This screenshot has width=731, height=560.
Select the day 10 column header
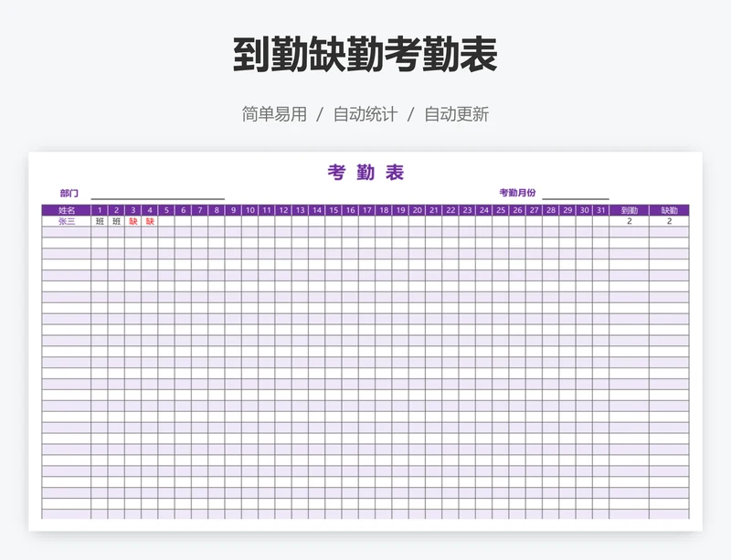(x=249, y=210)
